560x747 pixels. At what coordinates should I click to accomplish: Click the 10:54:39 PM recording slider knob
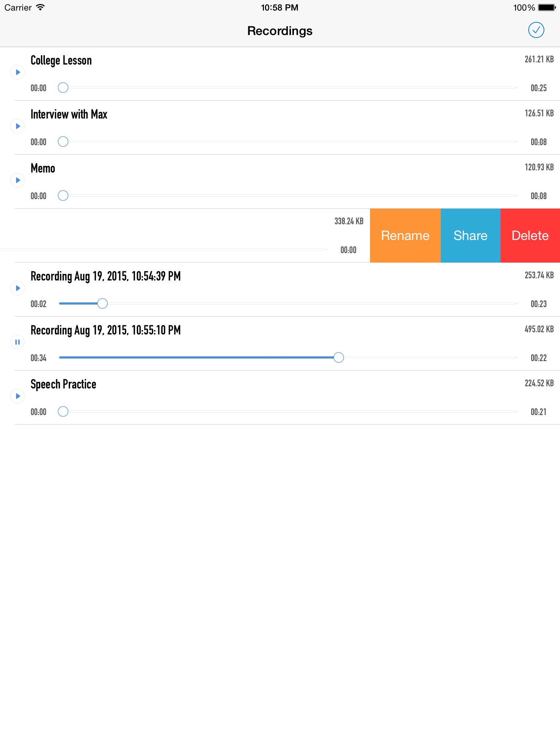click(x=102, y=303)
